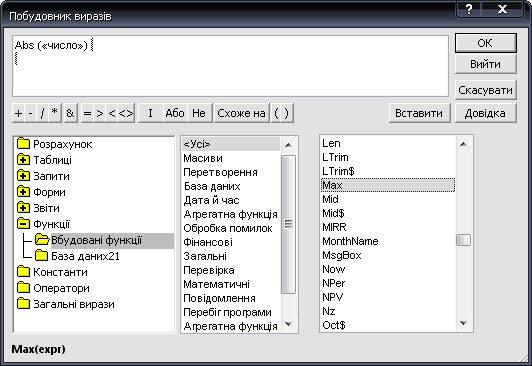
Task: Select the Обробка помилок category
Action: coord(231,228)
